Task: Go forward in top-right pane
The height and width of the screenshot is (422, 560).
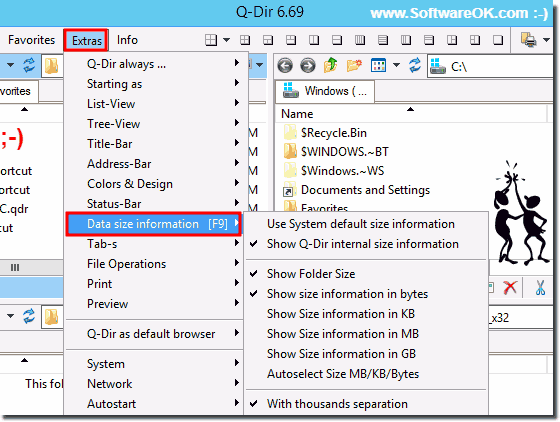Action: (308, 66)
